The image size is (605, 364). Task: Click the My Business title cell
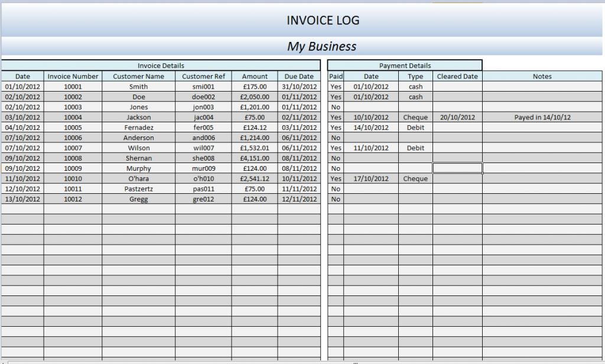click(323, 45)
